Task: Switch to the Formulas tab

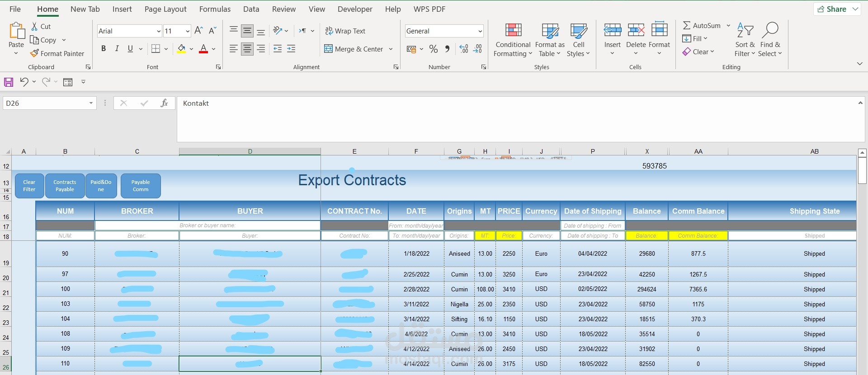Action: tap(215, 9)
